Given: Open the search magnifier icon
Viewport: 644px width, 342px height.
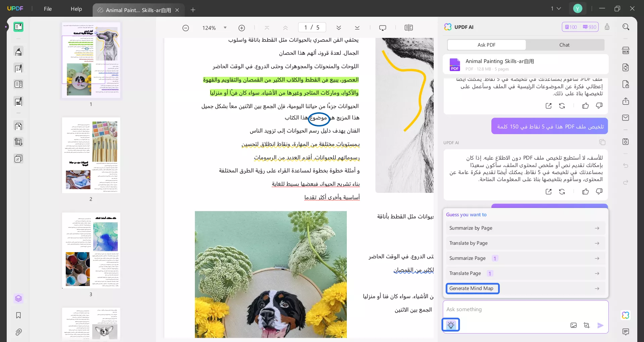Looking at the screenshot, I should [626, 27].
